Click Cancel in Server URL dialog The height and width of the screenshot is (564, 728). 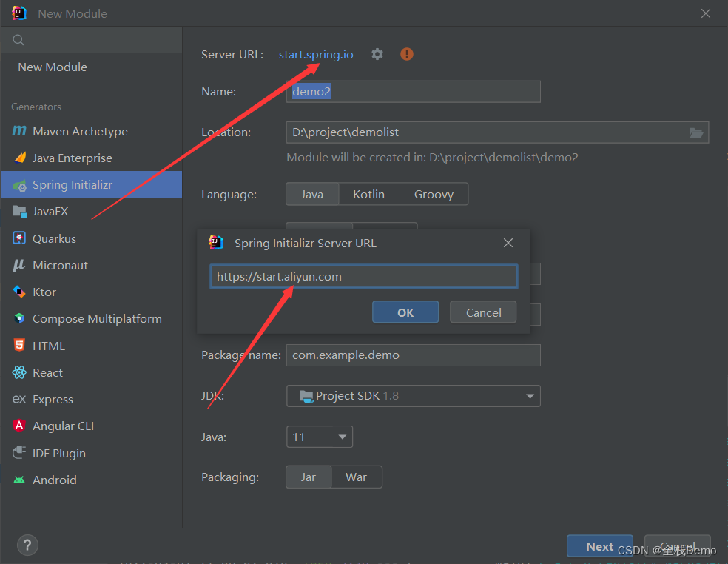483,312
